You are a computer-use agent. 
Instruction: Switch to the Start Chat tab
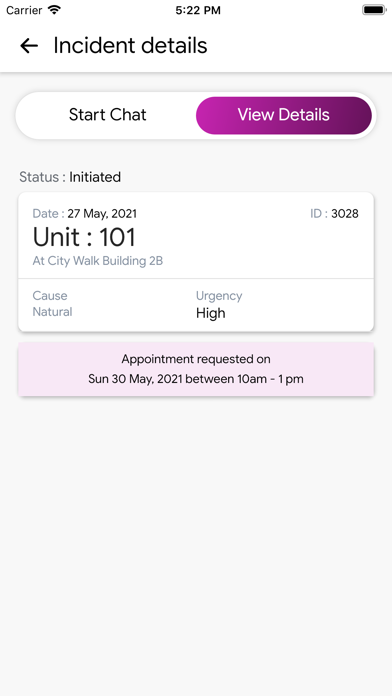(107, 115)
